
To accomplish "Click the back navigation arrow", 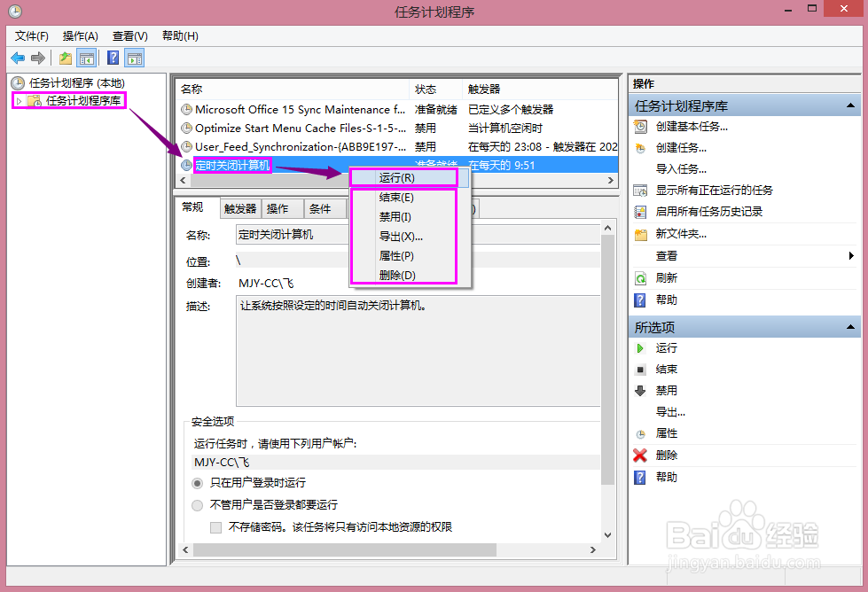I will pyautogui.click(x=18, y=58).
